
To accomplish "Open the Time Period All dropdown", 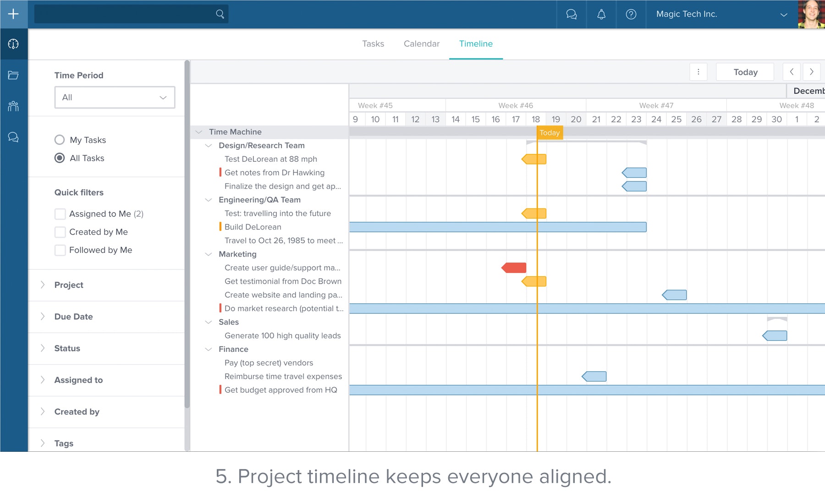I will [115, 98].
